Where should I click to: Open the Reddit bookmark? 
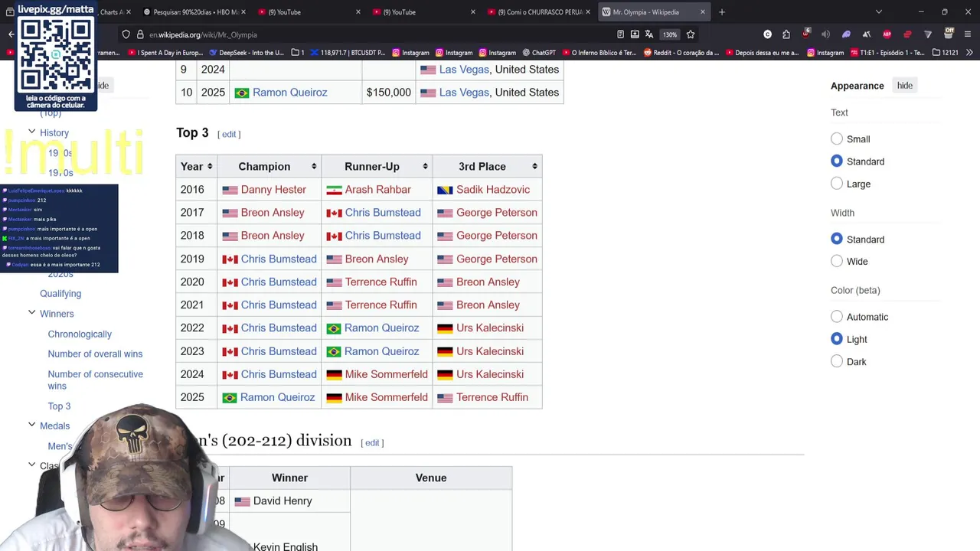(x=681, y=53)
